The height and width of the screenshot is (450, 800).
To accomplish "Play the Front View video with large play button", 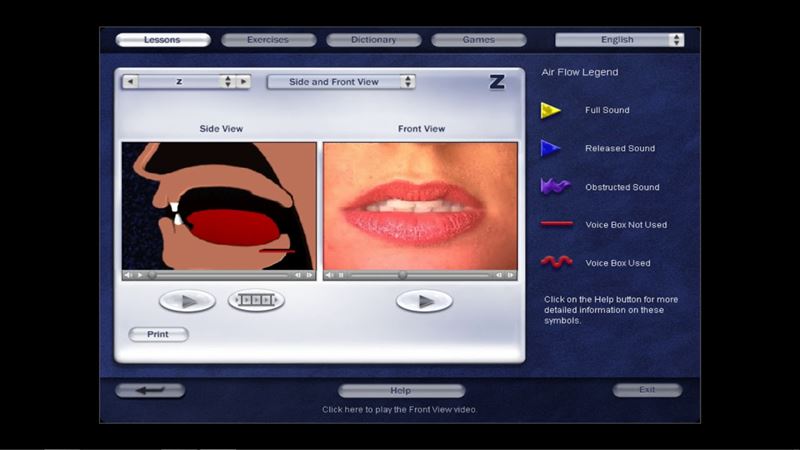I will [x=424, y=300].
